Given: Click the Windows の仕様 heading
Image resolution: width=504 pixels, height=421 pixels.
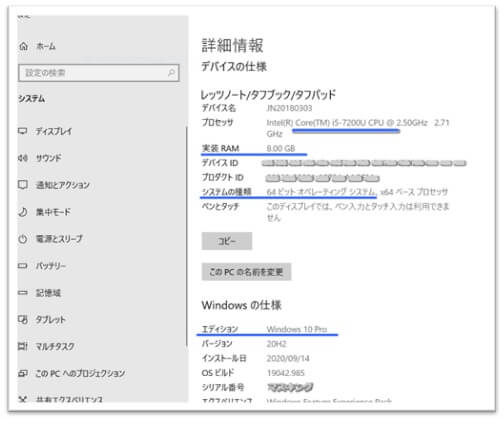Looking at the screenshot, I should pyautogui.click(x=241, y=305).
